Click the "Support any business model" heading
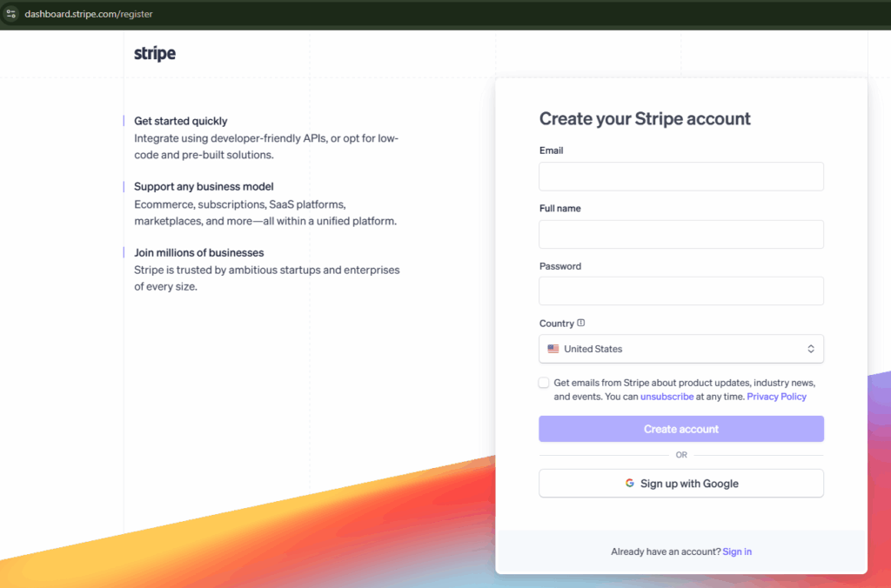This screenshot has height=588, width=891. pyautogui.click(x=204, y=187)
